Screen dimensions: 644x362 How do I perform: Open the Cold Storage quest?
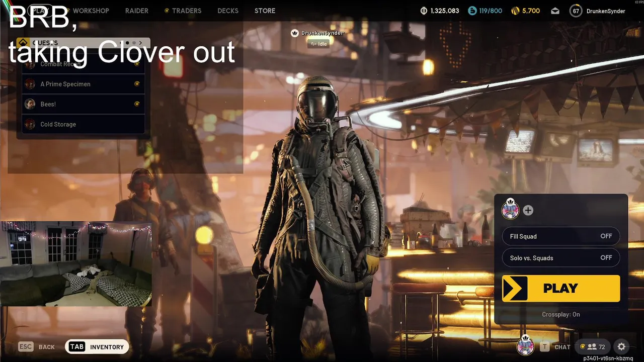tap(84, 124)
